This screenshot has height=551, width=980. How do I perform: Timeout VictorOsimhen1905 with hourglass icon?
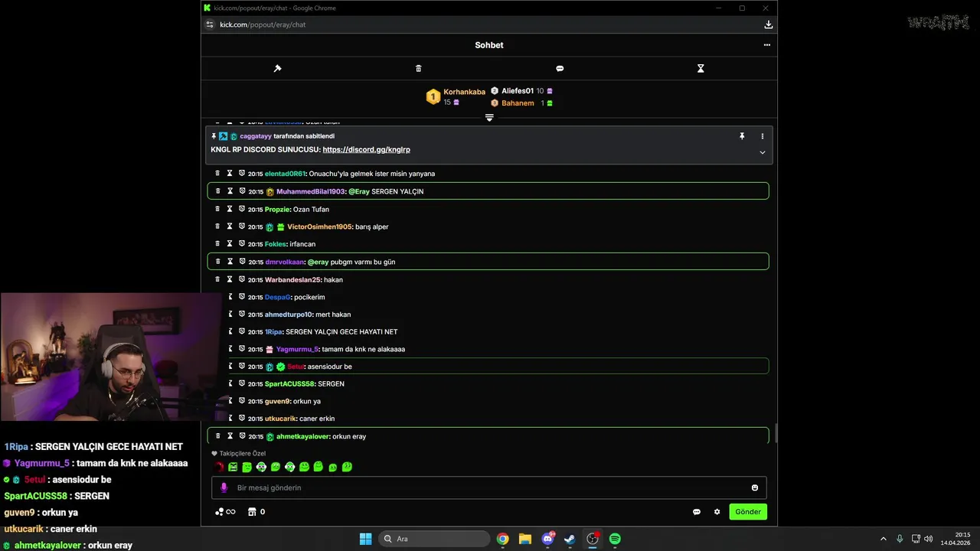click(x=230, y=227)
